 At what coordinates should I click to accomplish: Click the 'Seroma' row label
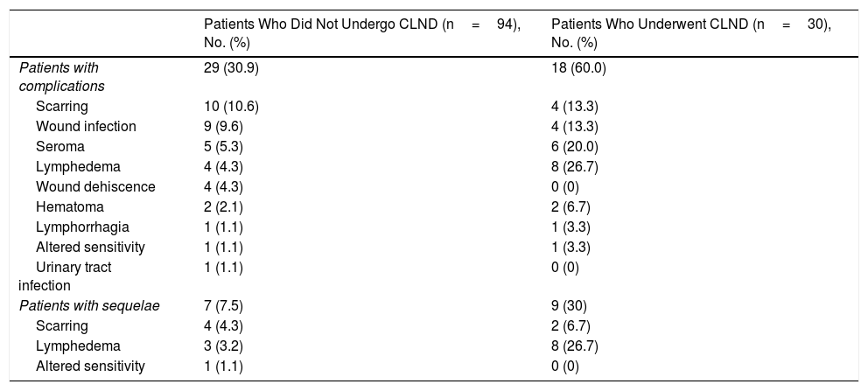(60, 146)
